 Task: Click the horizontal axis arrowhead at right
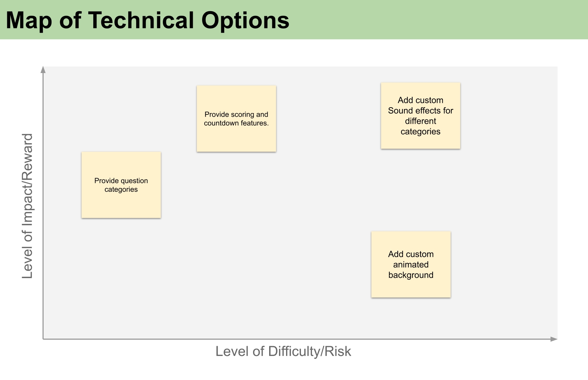click(554, 339)
